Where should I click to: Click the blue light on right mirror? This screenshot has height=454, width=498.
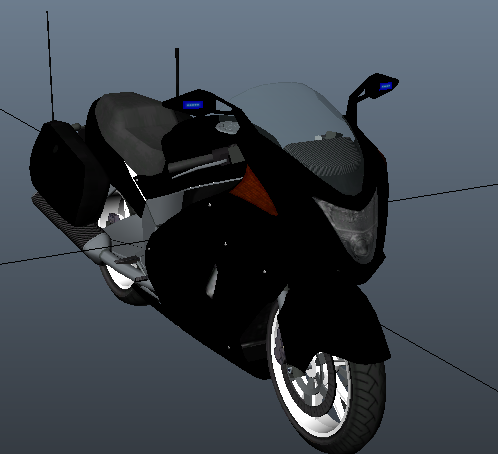pos(386,86)
